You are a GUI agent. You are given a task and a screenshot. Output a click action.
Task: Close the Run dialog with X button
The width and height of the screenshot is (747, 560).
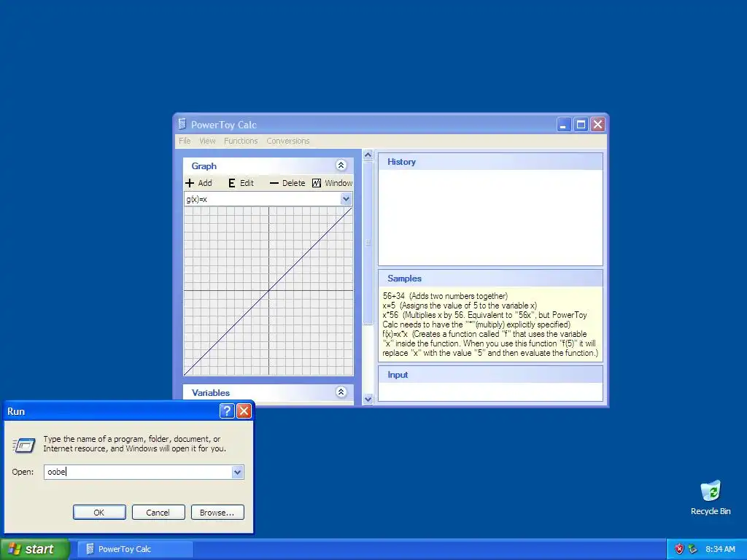244,411
